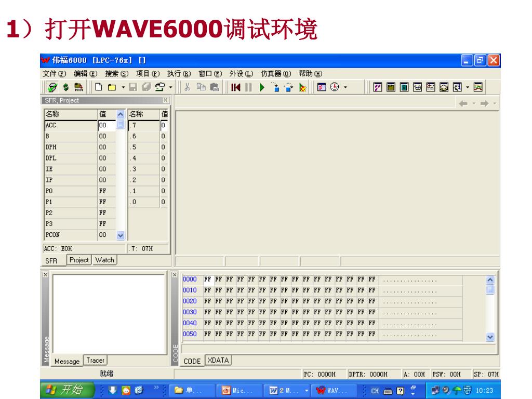This screenshot has width=532, height=399.
Task: Expand dropdown arrow next to clock icon
Action: click(x=345, y=87)
